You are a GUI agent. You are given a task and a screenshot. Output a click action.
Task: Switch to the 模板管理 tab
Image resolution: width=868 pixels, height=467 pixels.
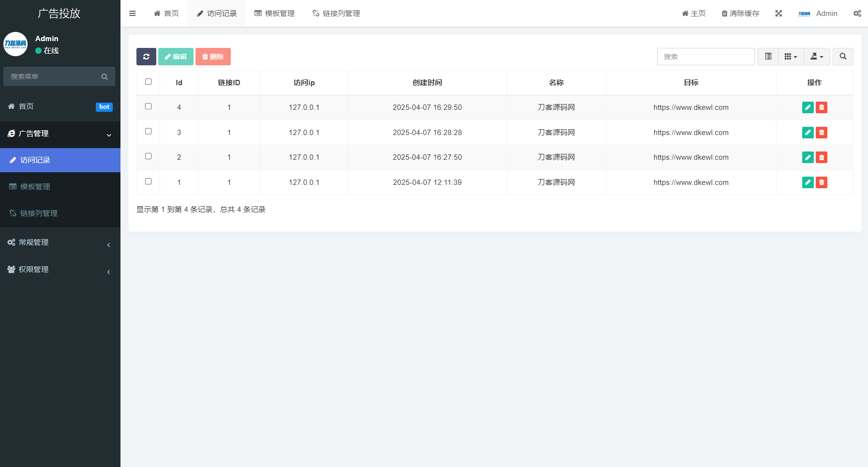(x=274, y=13)
